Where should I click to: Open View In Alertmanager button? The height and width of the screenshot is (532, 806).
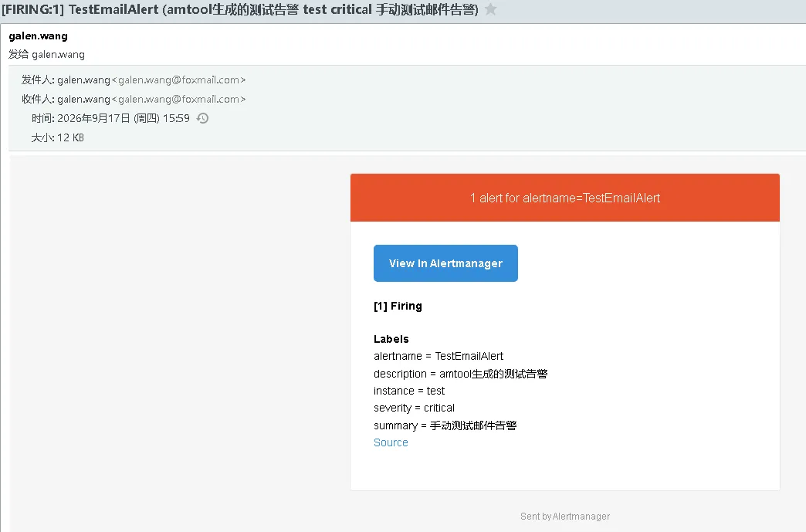(445, 263)
